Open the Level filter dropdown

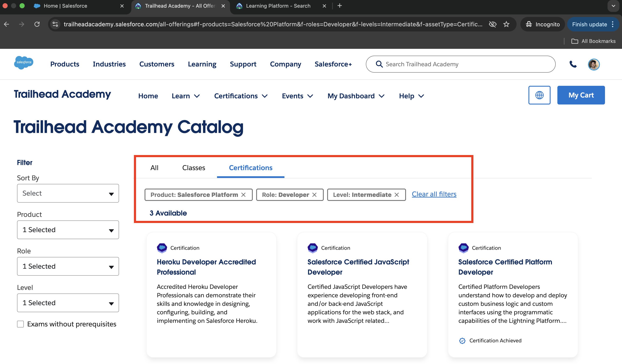68,303
